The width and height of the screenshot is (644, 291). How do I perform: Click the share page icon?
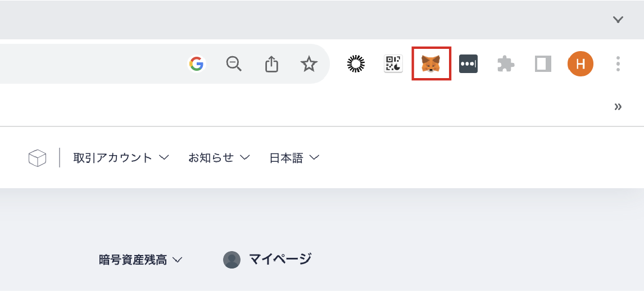[x=271, y=64]
